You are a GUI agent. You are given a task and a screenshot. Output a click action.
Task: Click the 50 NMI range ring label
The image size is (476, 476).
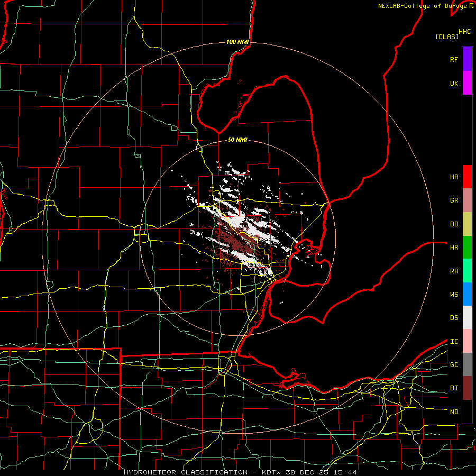[x=237, y=140]
